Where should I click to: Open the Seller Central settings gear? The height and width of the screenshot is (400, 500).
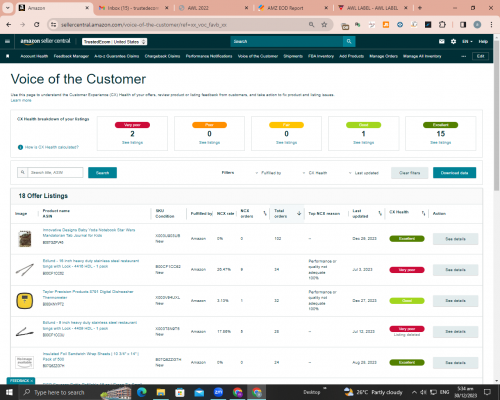(x=453, y=41)
